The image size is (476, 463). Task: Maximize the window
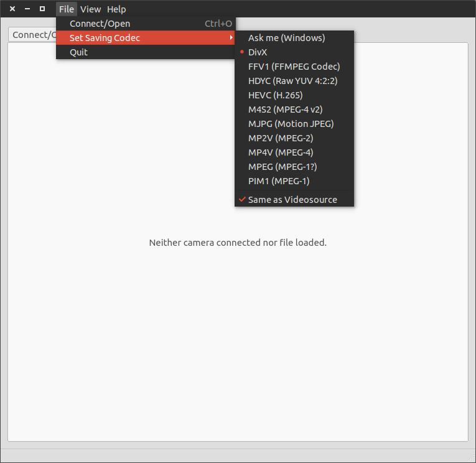coord(42,9)
